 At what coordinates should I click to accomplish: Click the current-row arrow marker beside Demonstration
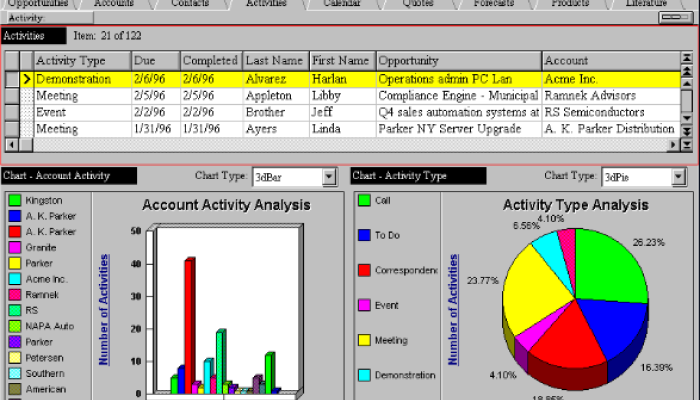[27, 79]
